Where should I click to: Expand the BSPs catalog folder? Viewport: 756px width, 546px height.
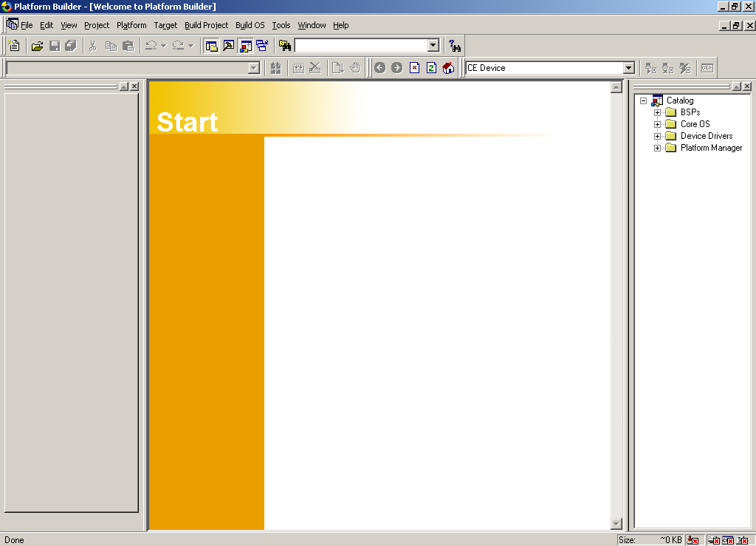point(657,112)
